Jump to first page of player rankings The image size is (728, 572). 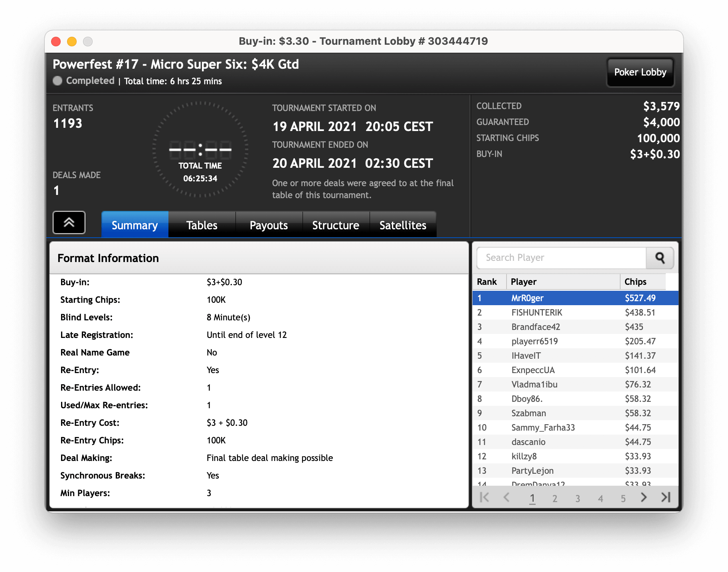click(x=484, y=497)
